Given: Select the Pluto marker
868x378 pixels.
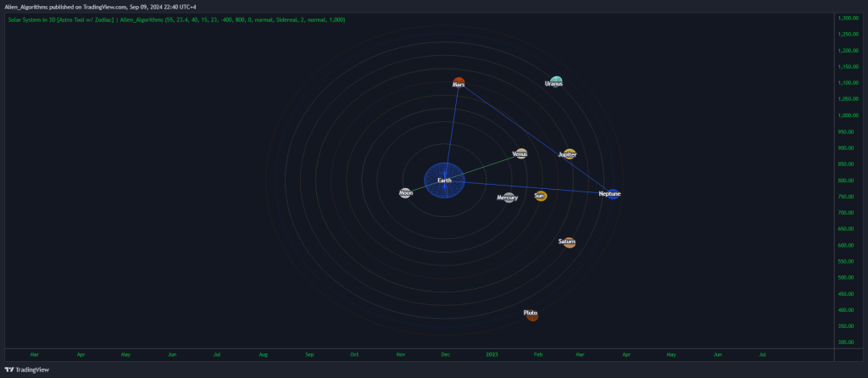Looking at the screenshot, I should point(532,314).
